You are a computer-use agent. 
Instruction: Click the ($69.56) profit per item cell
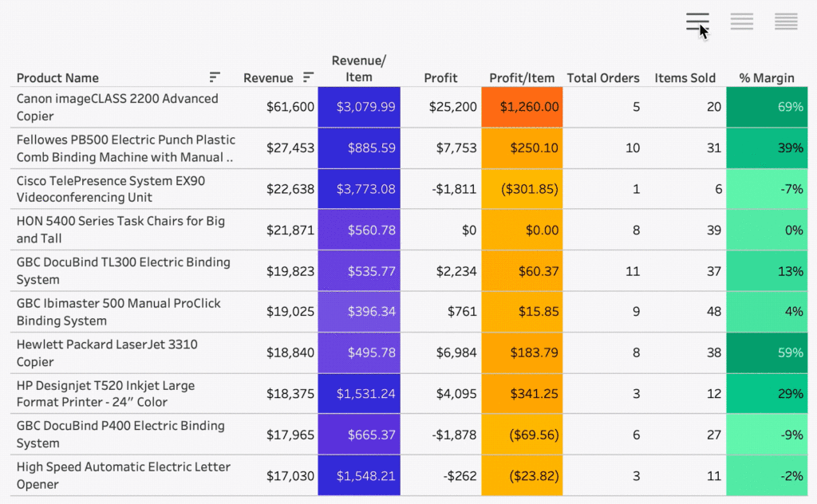522,435
